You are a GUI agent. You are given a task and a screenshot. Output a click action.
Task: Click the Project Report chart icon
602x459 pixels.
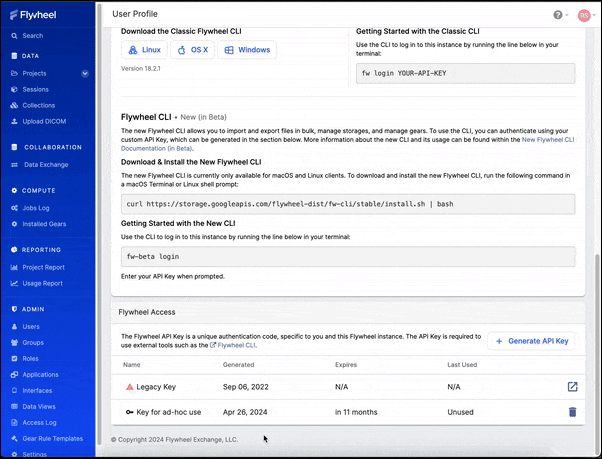pos(14,267)
